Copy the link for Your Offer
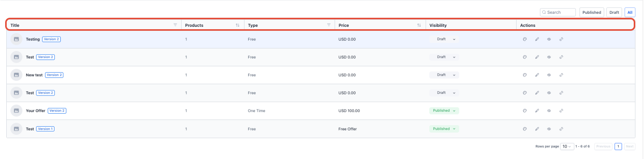 pos(561,111)
